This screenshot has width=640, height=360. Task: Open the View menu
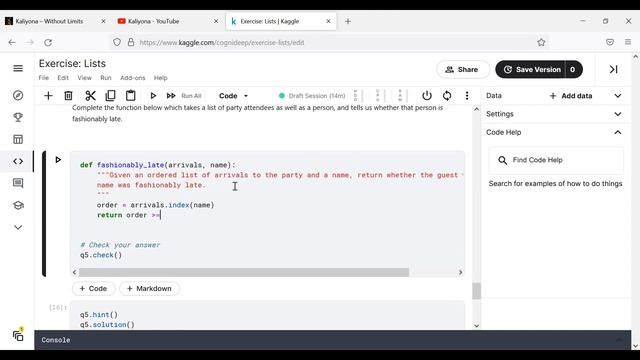(84, 78)
